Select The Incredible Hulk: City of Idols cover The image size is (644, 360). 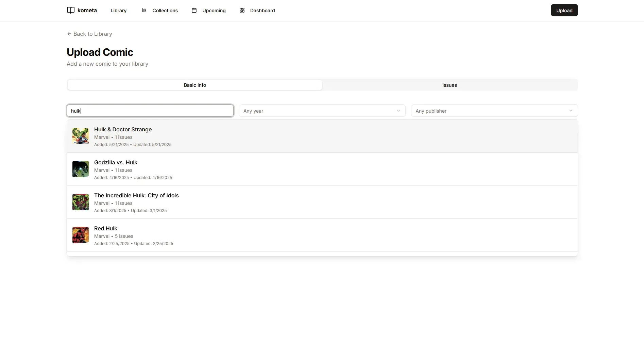81,202
